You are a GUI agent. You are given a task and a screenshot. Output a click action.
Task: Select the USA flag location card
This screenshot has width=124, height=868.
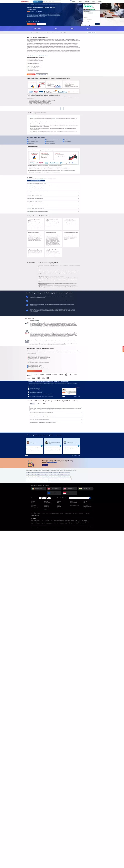pos(70,489)
